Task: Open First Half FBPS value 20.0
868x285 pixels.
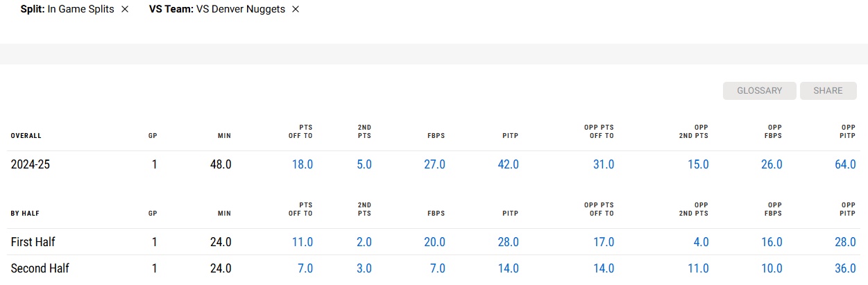Action: point(434,242)
